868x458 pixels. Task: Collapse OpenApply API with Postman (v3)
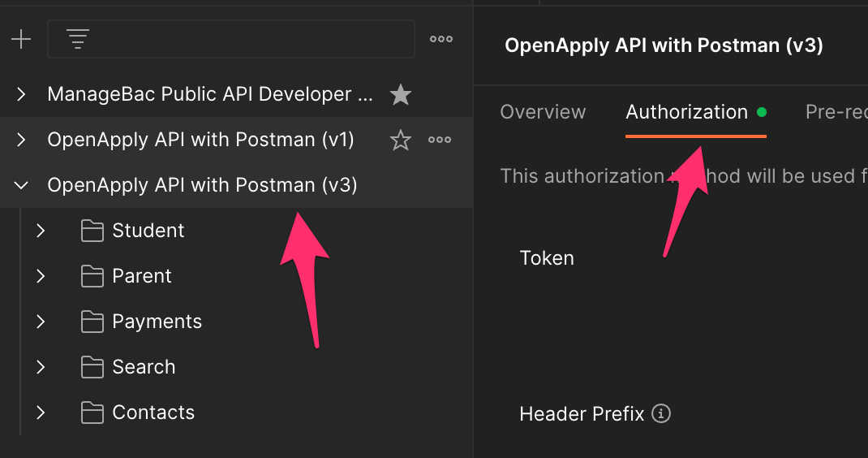[x=21, y=185]
